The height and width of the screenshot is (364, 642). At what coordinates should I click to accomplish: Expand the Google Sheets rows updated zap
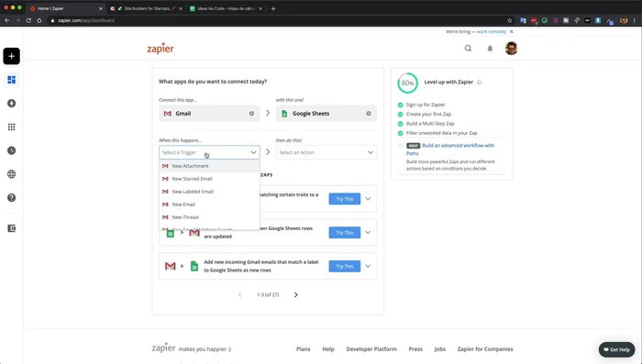368,233
